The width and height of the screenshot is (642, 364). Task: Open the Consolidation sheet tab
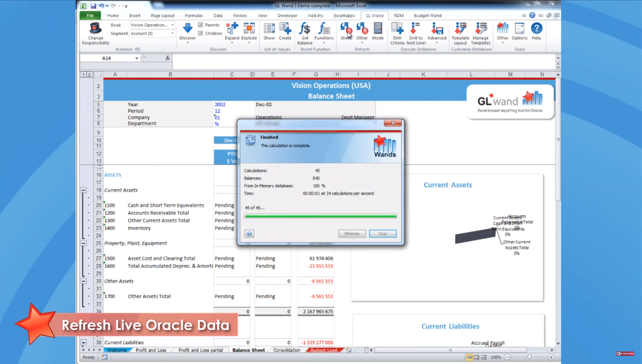coord(287,350)
